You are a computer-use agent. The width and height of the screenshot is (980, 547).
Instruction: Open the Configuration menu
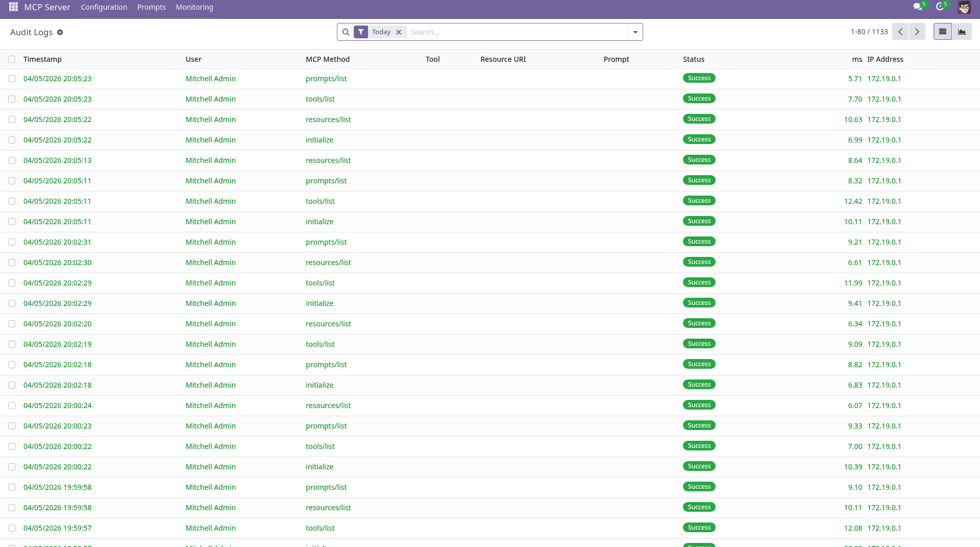coord(104,7)
